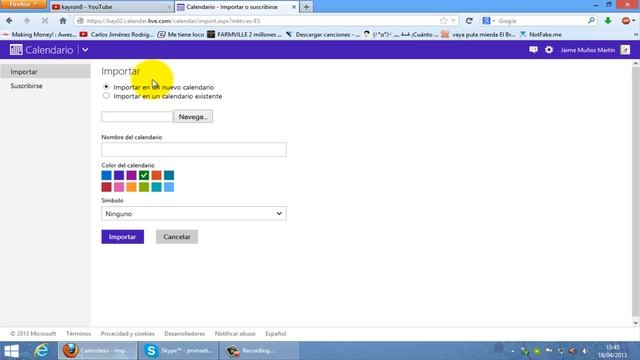The image size is (640, 360).
Task: Open the Firefox menu button
Action: pyautogui.click(x=23, y=4)
